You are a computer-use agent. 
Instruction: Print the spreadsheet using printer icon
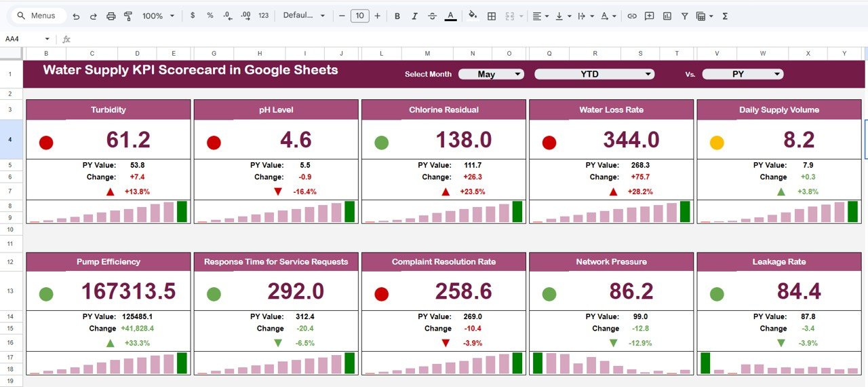(x=111, y=16)
